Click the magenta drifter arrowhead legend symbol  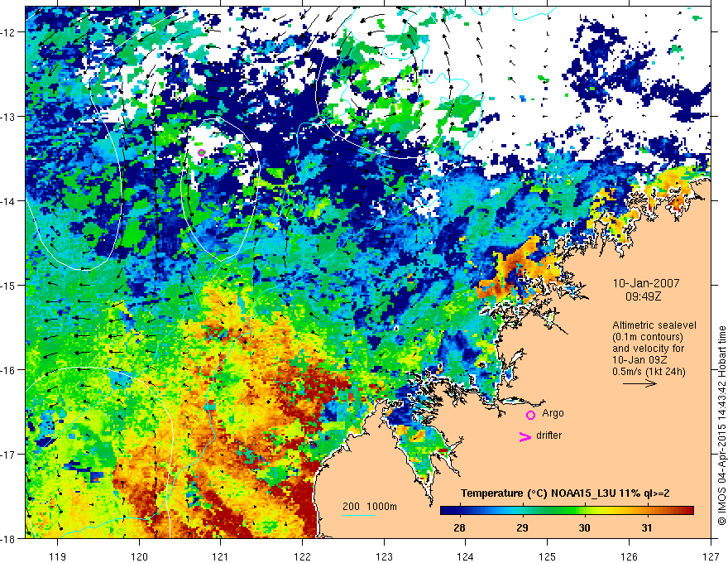pos(524,436)
